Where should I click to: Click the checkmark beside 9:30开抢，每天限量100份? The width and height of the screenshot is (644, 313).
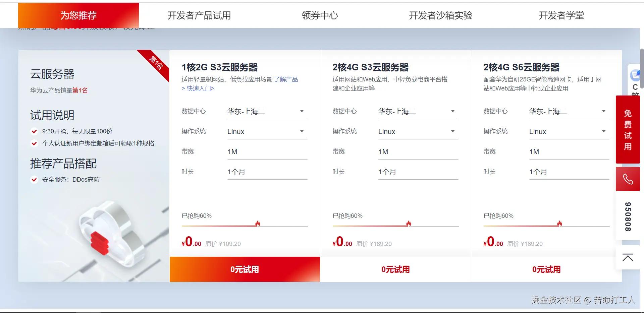pos(34,131)
